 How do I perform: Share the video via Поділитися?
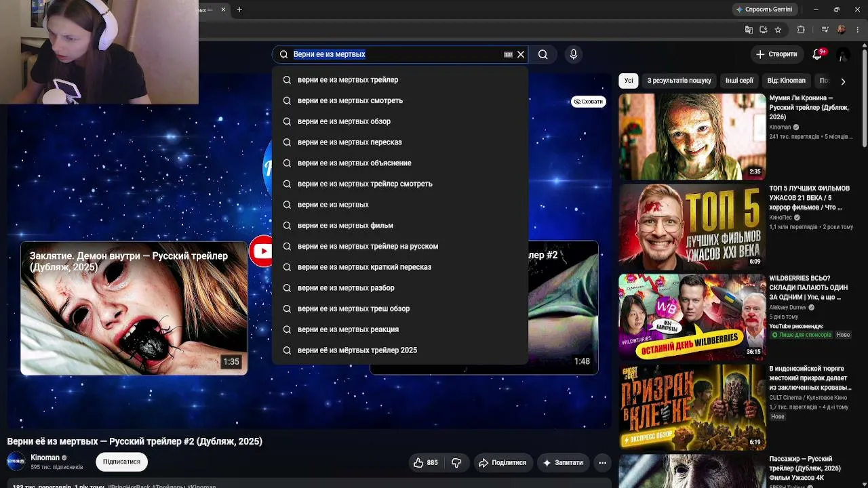click(502, 463)
